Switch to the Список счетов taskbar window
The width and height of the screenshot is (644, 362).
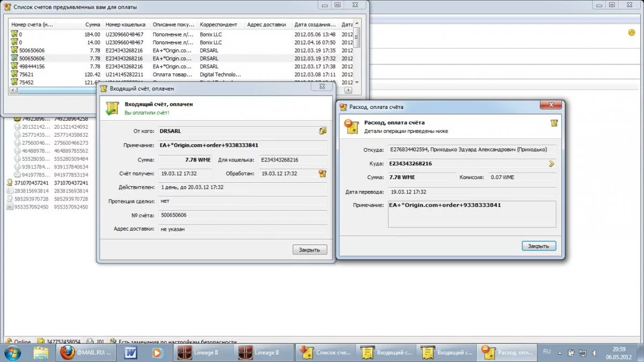coord(325,353)
